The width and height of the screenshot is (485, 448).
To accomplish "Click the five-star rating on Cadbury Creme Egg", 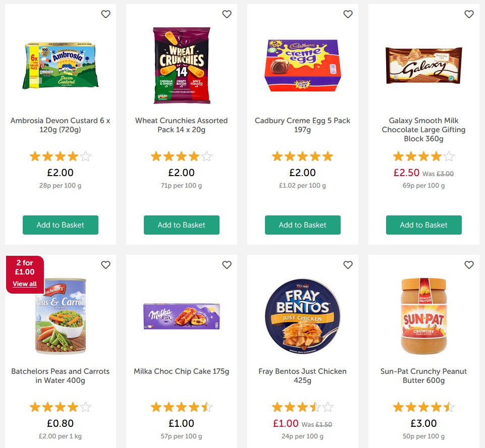I will click(x=302, y=156).
